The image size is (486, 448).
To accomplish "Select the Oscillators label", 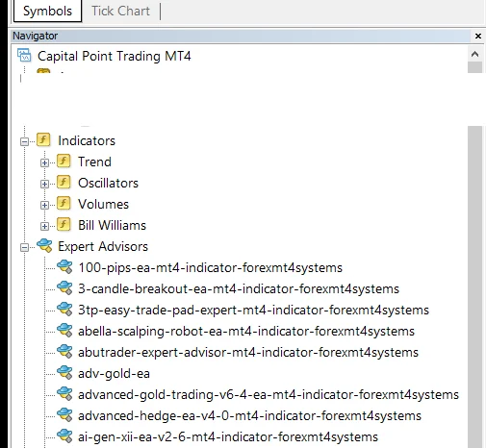I will [108, 183].
